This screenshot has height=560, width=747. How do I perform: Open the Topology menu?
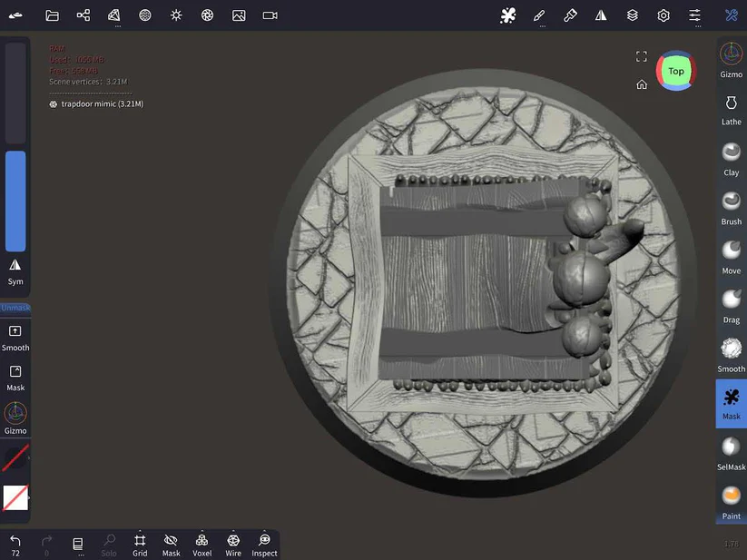point(114,15)
